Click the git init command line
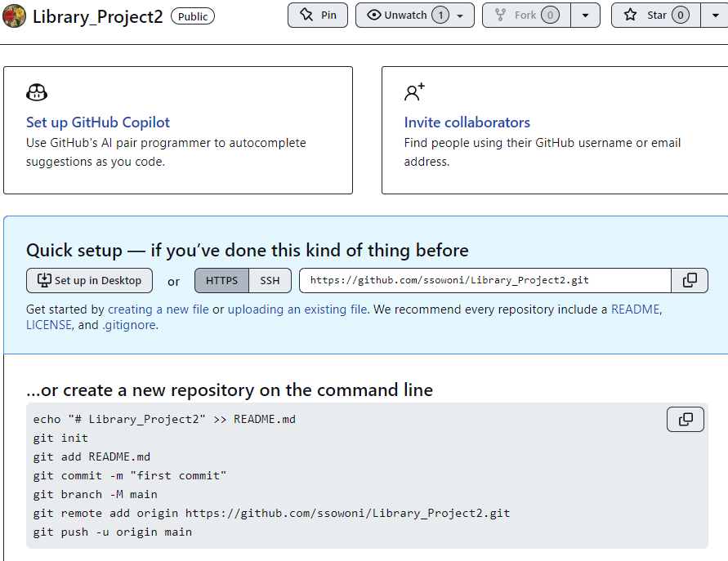Viewport: 728px width, 561px height. [x=60, y=438]
